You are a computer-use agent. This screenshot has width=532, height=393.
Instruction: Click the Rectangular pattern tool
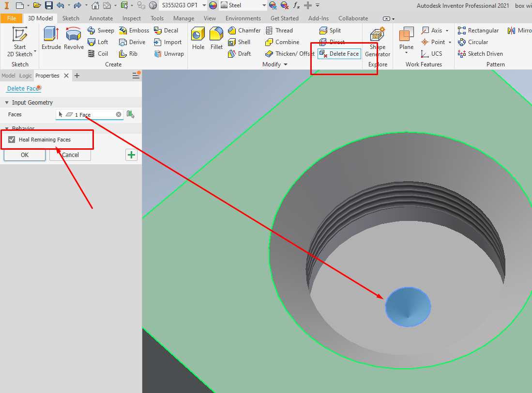pos(478,30)
